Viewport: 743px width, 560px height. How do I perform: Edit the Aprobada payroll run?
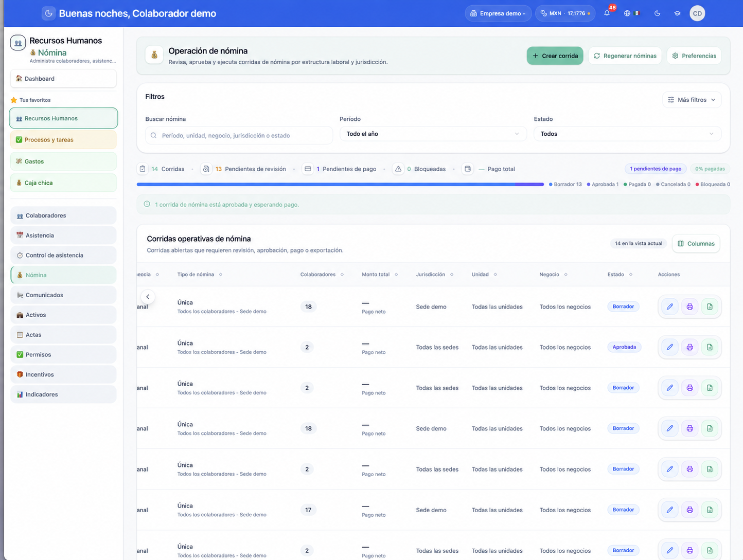point(670,347)
